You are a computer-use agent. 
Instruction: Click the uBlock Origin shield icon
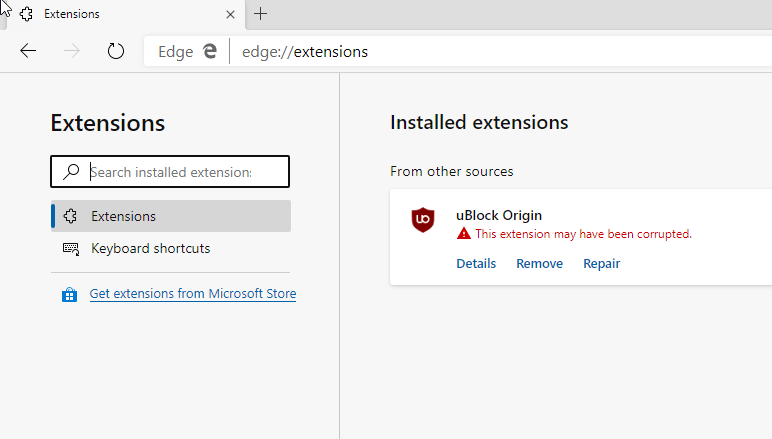point(423,220)
